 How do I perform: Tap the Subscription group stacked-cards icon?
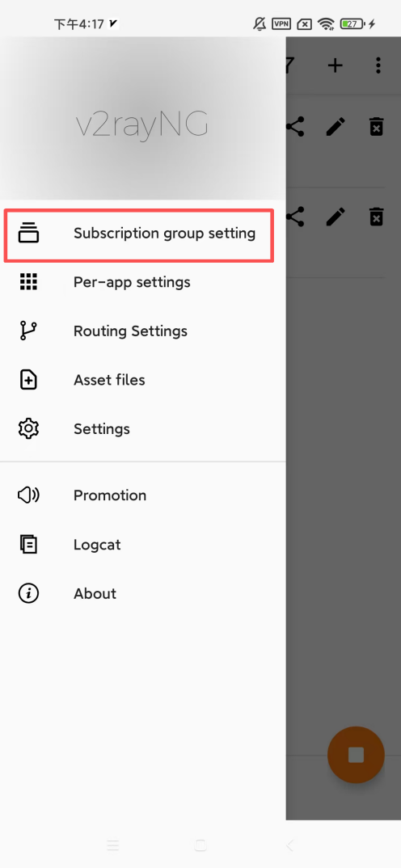coord(28,233)
